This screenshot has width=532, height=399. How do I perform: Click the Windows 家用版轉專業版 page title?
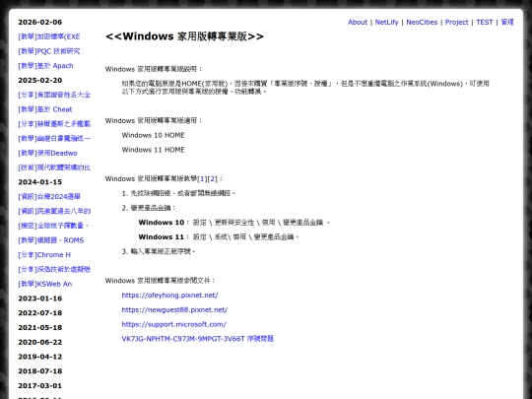(184, 36)
